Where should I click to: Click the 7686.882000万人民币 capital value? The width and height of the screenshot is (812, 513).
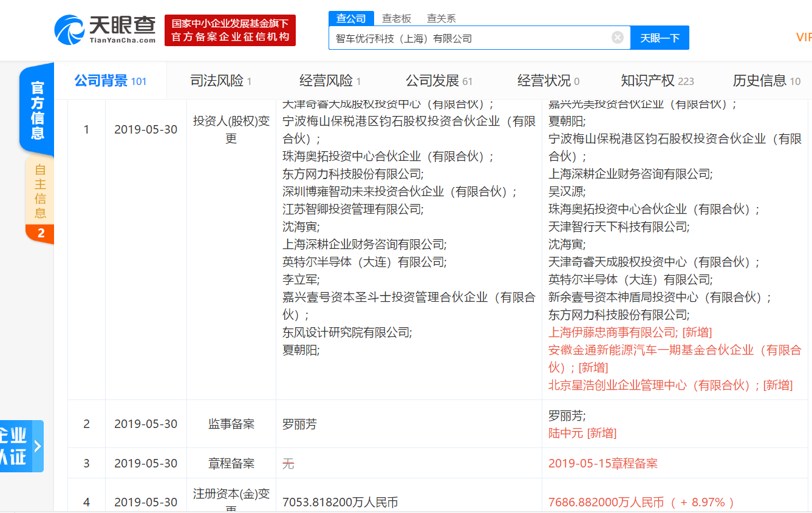(x=606, y=502)
